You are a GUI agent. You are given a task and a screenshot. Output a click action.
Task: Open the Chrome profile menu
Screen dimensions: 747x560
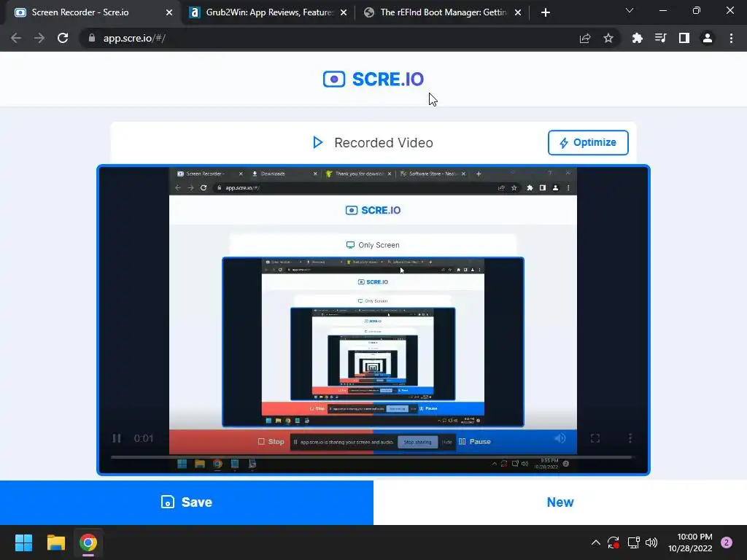pyautogui.click(x=708, y=38)
